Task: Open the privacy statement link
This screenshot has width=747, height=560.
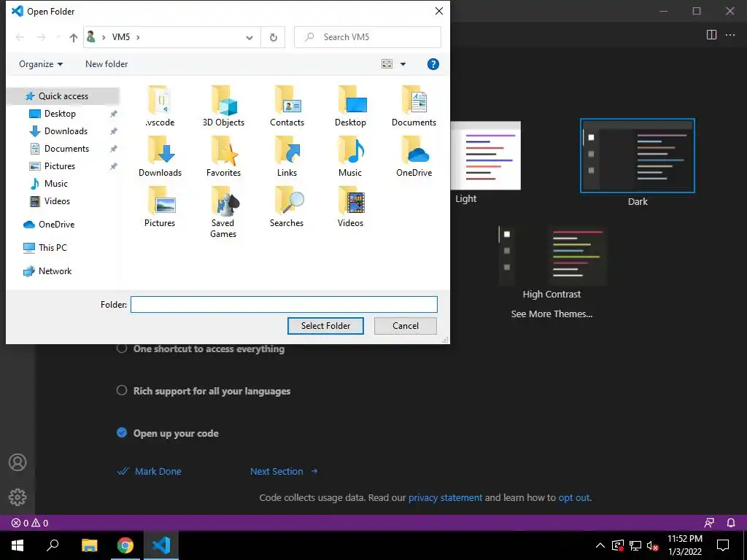Action: (x=445, y=497)
